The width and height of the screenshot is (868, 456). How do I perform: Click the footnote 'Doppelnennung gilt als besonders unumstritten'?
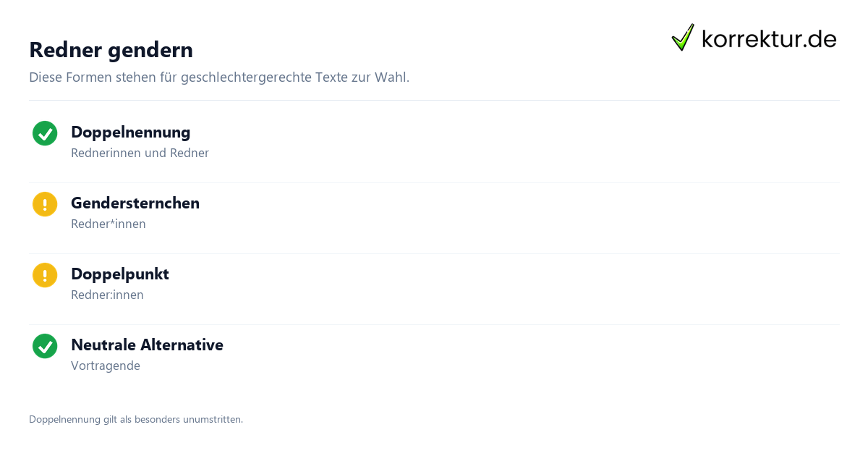(136, 419)
